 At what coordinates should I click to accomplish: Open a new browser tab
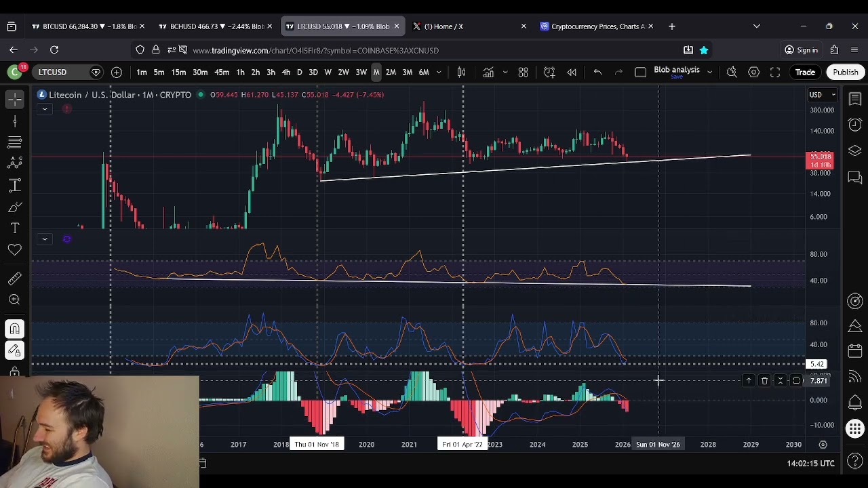672,26
